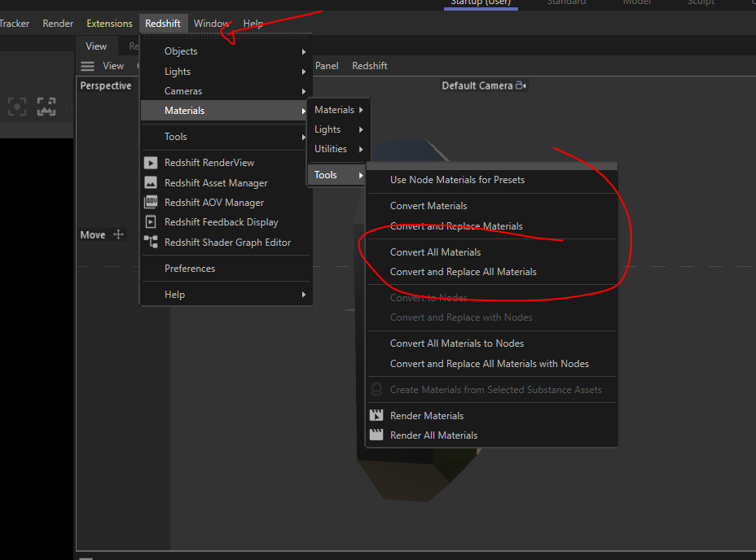Screen dimensions: 756x560
Task: Click the Substance Assets circle icon
Action: pyautogui.click(x=376, y=389)
